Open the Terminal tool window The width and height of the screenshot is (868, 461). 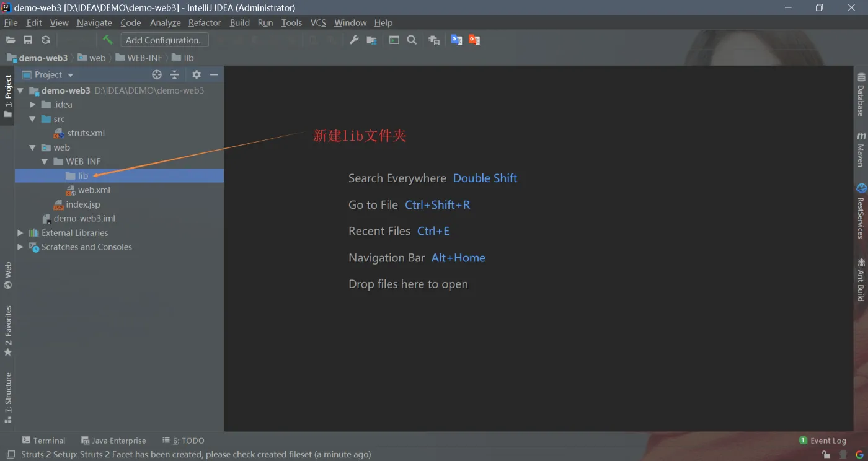tap(43, 441)
